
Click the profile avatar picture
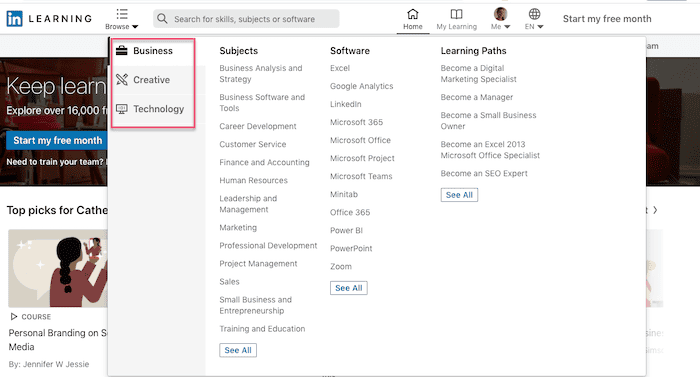click(500, 14)
